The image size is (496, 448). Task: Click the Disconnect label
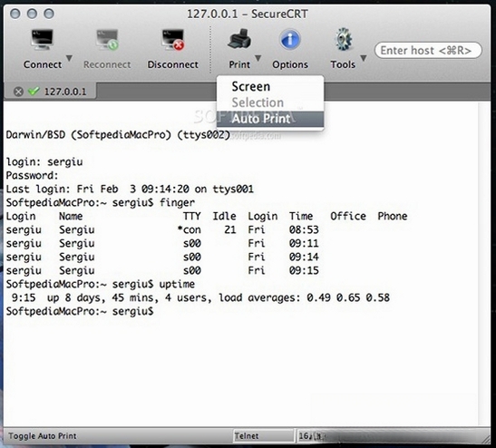(172, 64)
